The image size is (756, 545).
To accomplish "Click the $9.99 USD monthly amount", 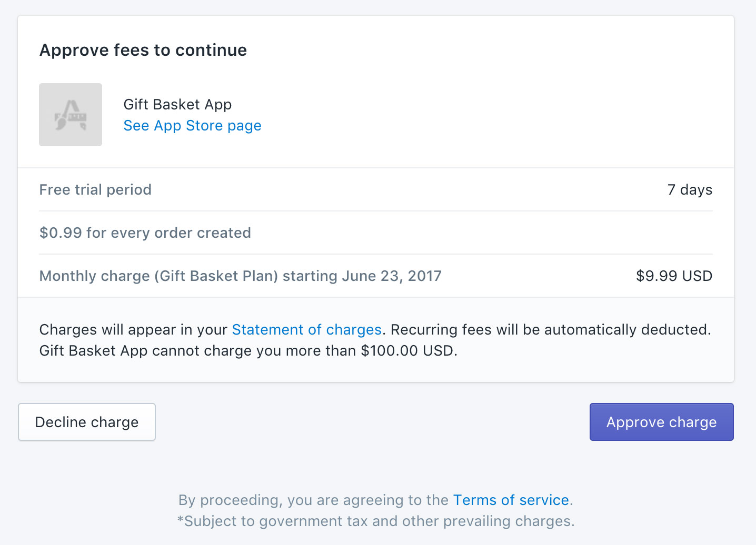I will (674, 276).
